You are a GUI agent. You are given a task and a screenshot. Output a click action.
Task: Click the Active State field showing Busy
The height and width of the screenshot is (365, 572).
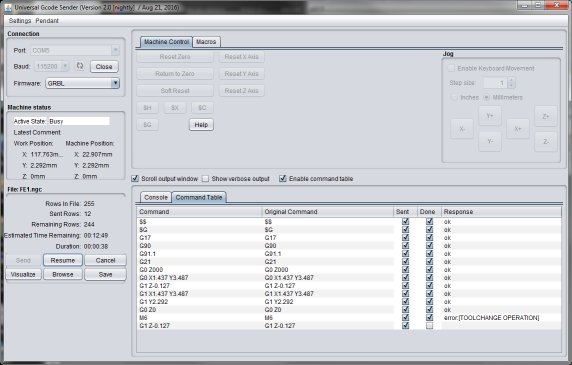(79, 121)
